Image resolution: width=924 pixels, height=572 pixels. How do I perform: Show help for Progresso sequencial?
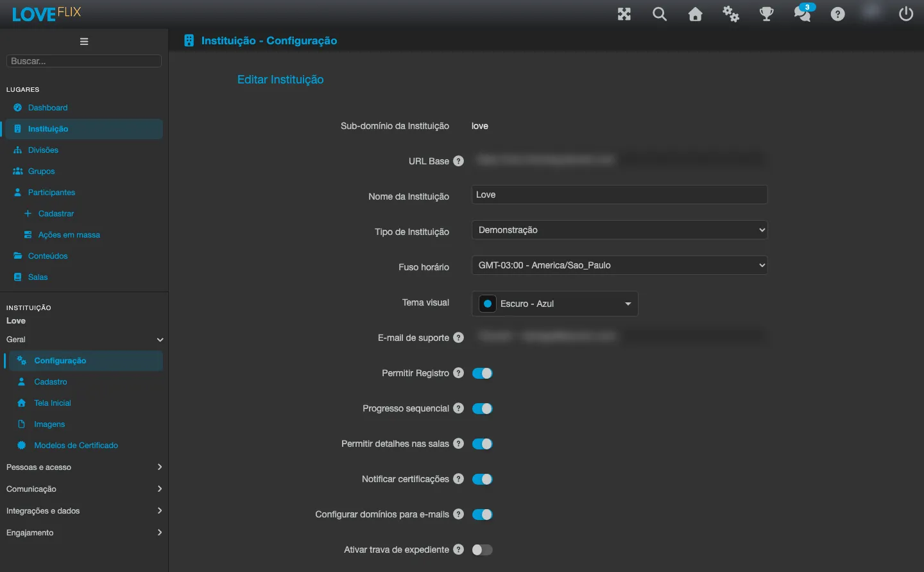tap(458, 408)
